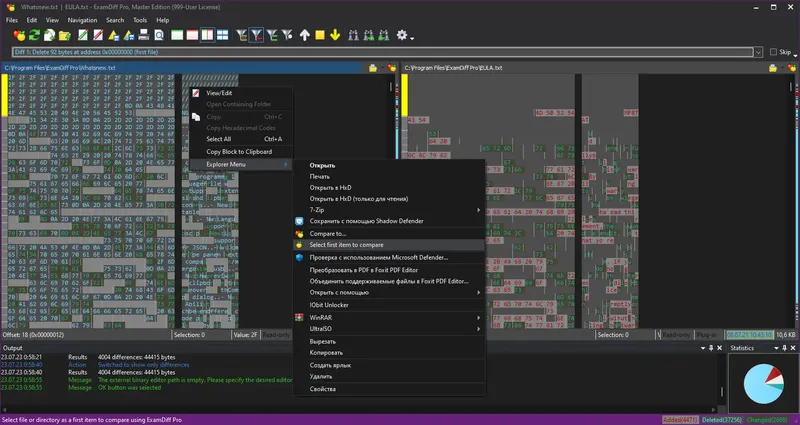Click the apple compare icon in the Whatsnew.txt header

click(x=392, y=68)
